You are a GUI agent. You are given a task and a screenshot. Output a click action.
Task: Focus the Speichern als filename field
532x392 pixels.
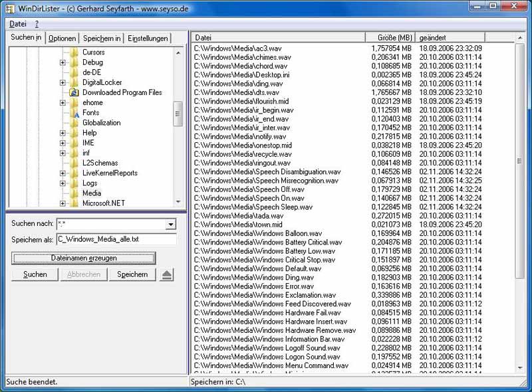tap(116, 239)
